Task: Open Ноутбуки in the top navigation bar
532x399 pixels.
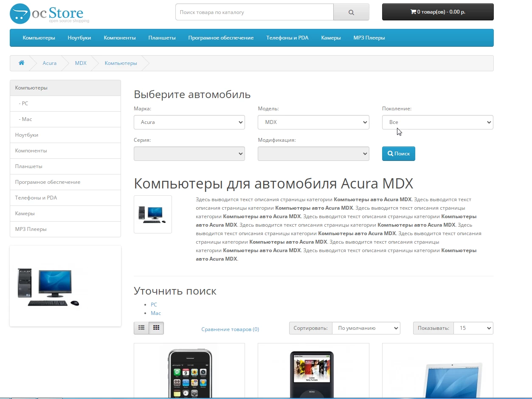Action: coord(79,38)
